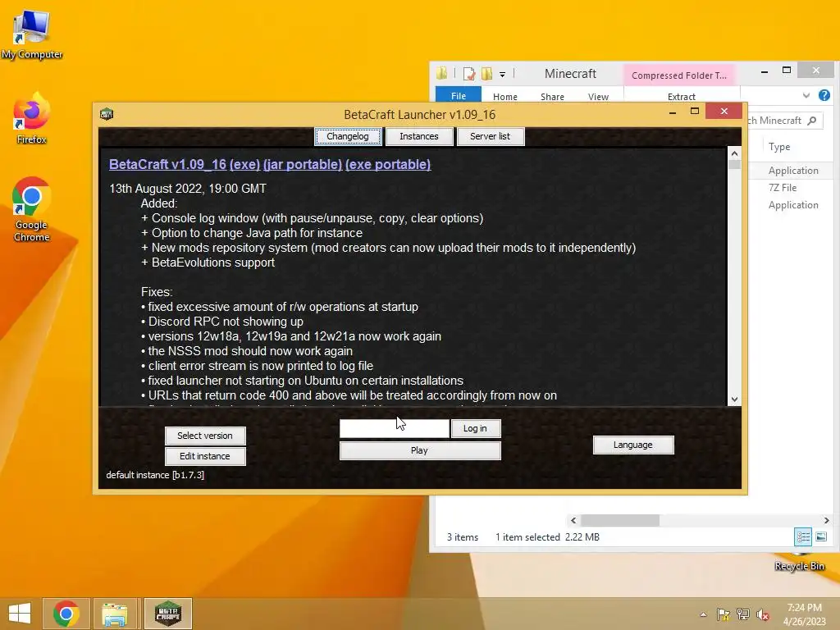Select the 7Z File row
The image size is (840, 630).
click(783, 188)
